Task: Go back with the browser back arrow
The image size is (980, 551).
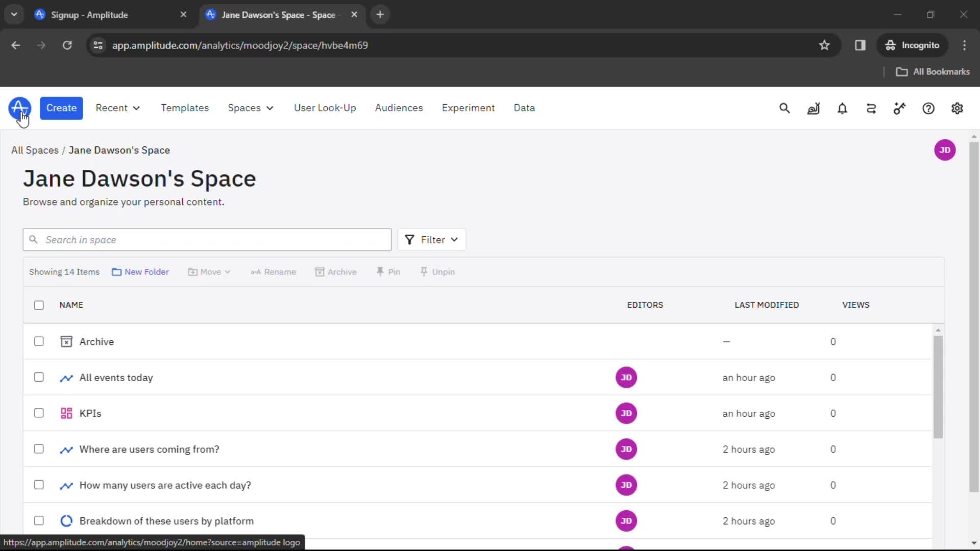Action: pyautogui.click(x=16, y=45)
